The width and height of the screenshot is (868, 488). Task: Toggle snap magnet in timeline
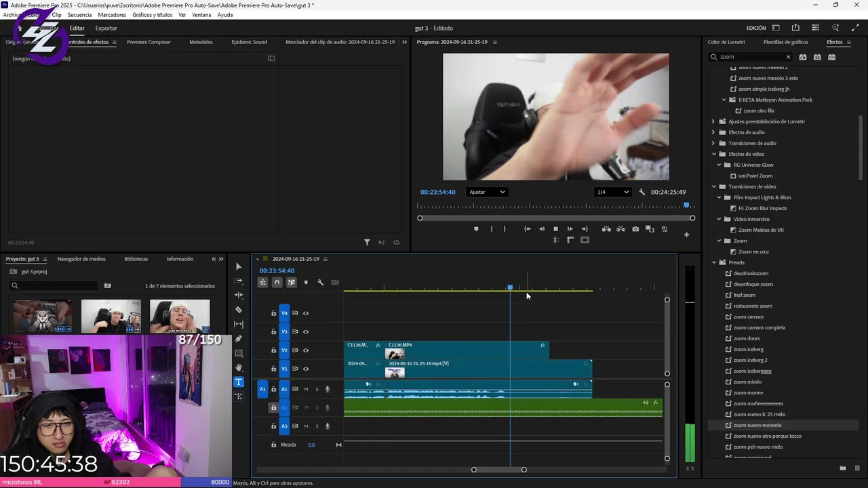coord(277,283)
